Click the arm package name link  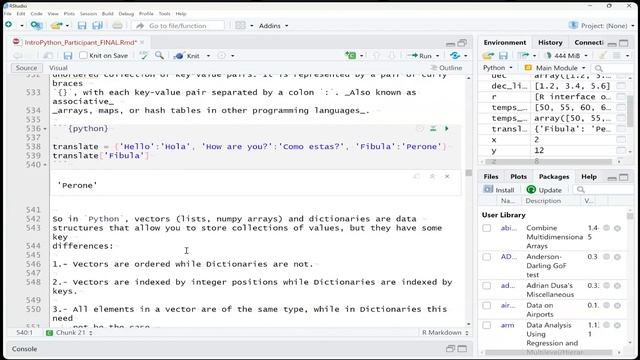(507, 325)
